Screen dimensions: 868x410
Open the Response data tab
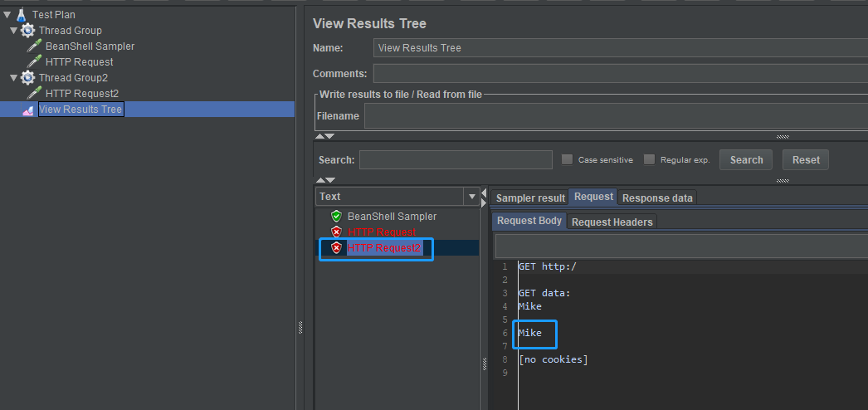(657, 198)
